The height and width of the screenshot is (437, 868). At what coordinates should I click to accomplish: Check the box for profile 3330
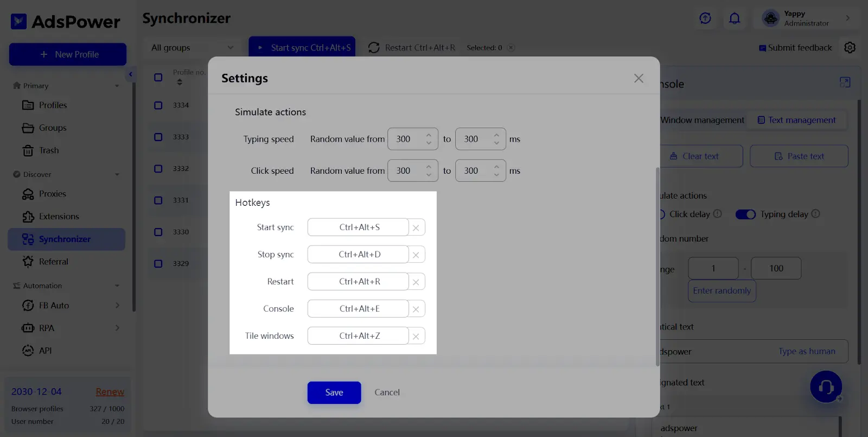tap(158, 232)
